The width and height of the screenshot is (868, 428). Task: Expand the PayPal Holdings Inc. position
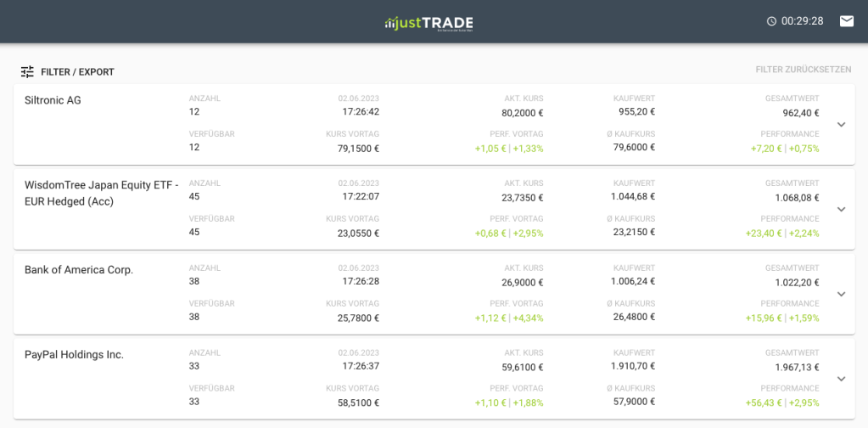click(841, 379)
